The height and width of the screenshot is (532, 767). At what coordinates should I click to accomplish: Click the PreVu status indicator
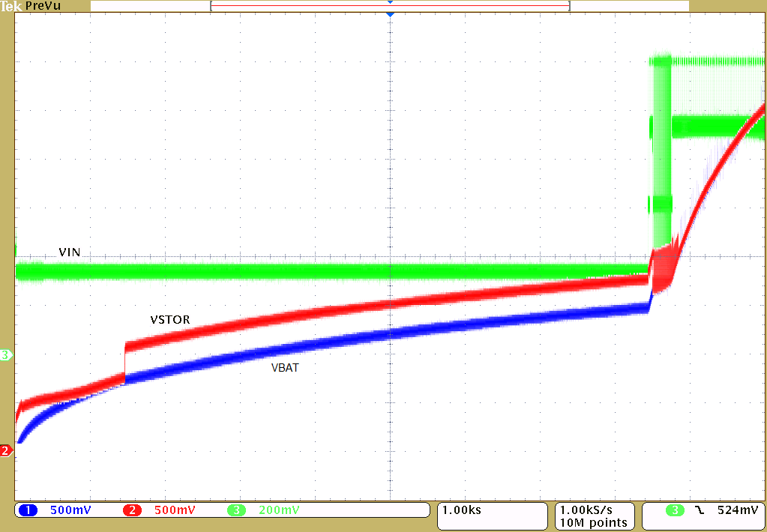click(41, 5)
